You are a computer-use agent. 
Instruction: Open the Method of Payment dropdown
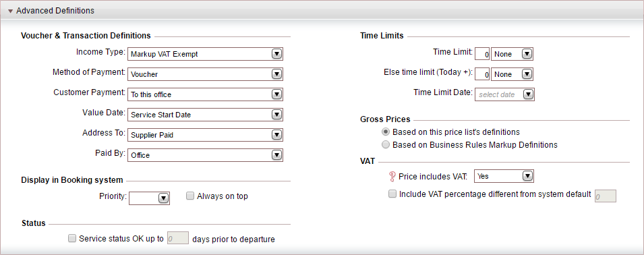(206, 74)
